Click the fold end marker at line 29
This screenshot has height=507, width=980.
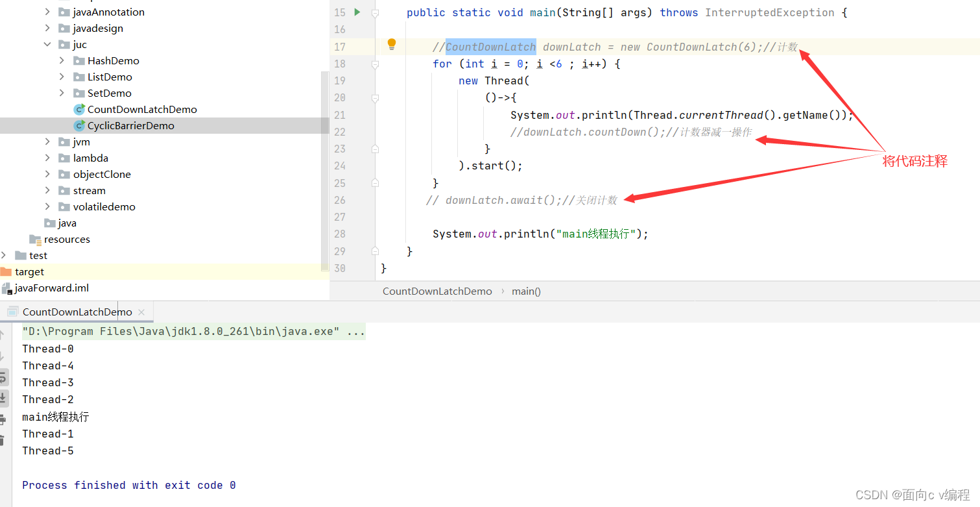click(x=375, y=251)
